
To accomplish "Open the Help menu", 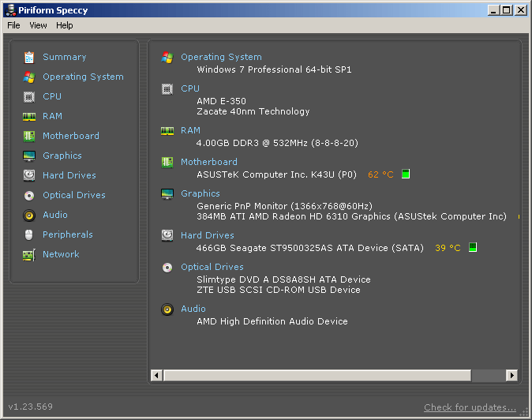I will pyautogui.click(x=65, y=25).
